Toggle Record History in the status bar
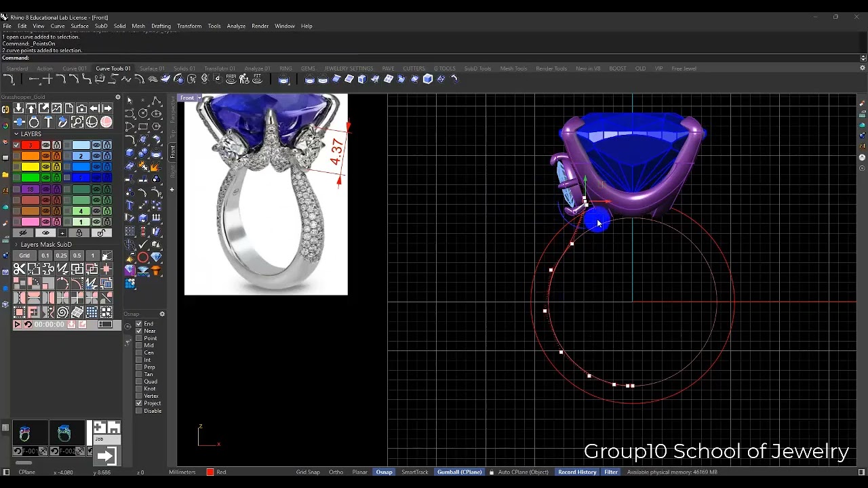The width and height of the screenshot is (868, 488). (577, 472)
